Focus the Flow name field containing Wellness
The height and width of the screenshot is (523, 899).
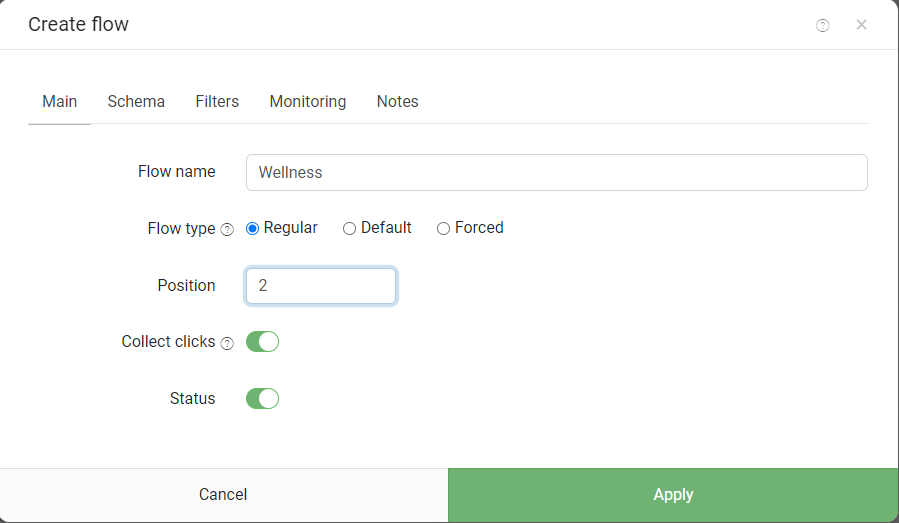click(557, 172)
